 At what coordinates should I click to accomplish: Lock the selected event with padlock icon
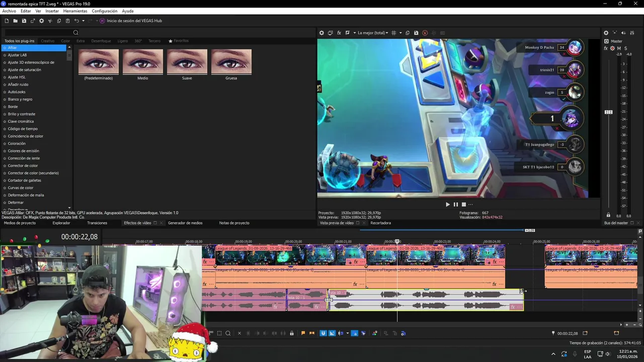(292, 333)
